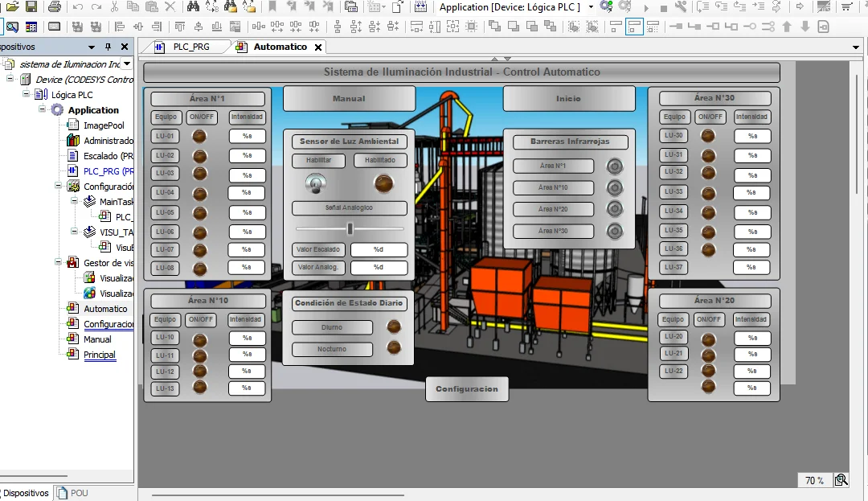Collapse the Gestor de vis node

tap(59, 263)
